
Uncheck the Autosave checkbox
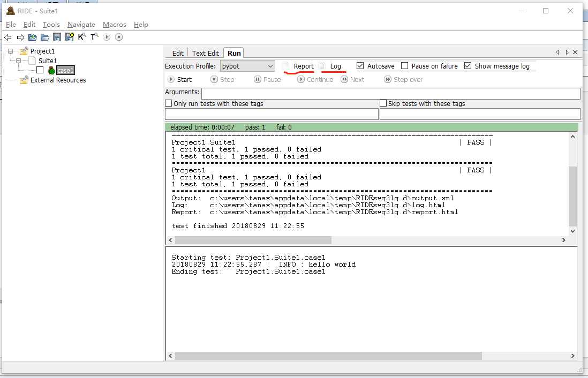tap(360, 66)
